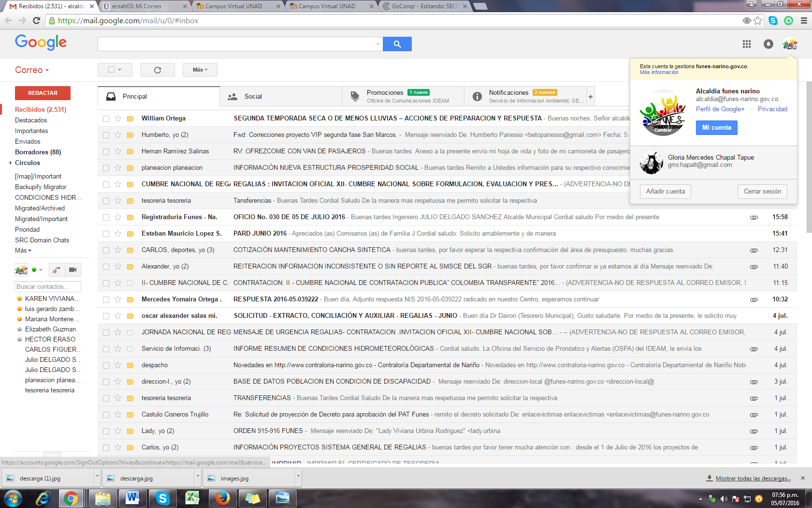Open Excel from the taskbar
The height and width of the screenshot is (508, 812).
coord(192,498)
